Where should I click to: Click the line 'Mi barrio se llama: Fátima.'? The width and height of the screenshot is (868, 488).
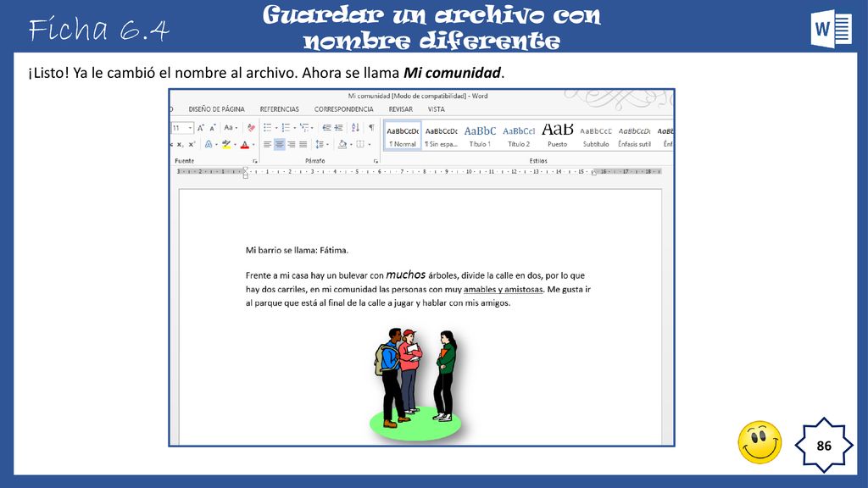(x=298, y=250)
